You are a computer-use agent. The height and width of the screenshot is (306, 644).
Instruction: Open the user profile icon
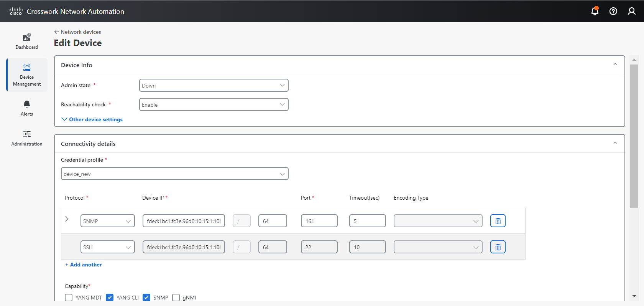[x=632, y=11]
